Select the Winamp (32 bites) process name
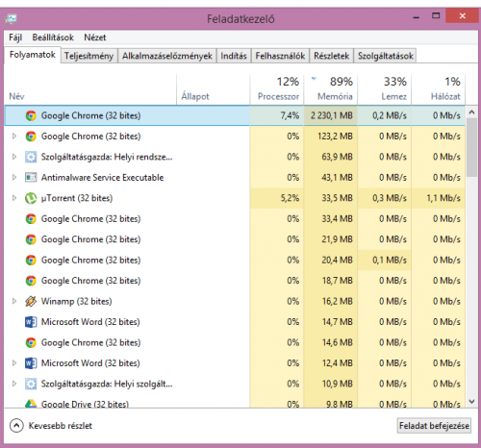 (x=76, y=301)
